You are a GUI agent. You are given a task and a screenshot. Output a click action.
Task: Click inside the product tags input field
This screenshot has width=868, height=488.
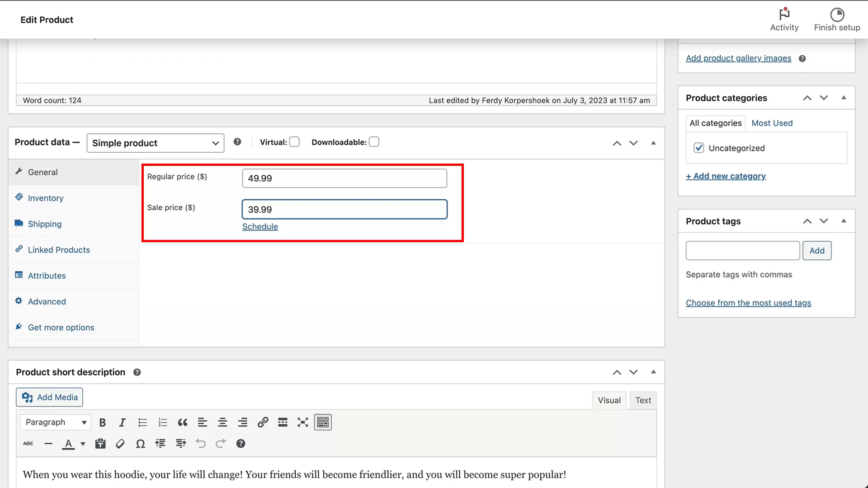(x=742, y=250)
